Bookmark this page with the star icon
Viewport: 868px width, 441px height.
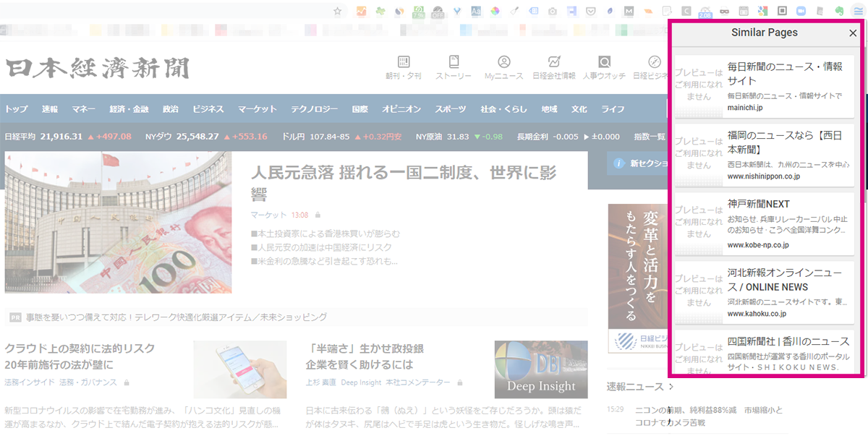[338, 11]
